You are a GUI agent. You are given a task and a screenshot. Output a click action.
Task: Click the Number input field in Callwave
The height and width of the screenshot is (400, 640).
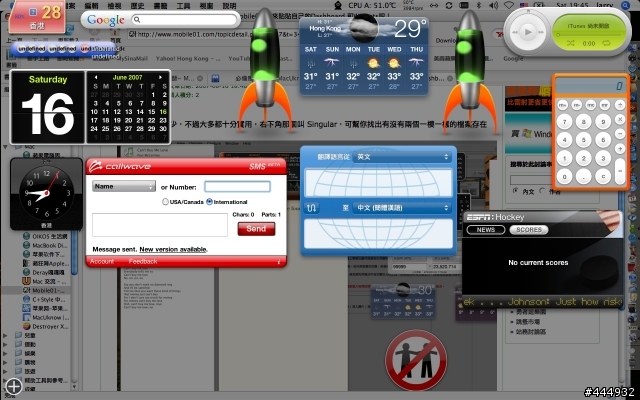[237, 187]
